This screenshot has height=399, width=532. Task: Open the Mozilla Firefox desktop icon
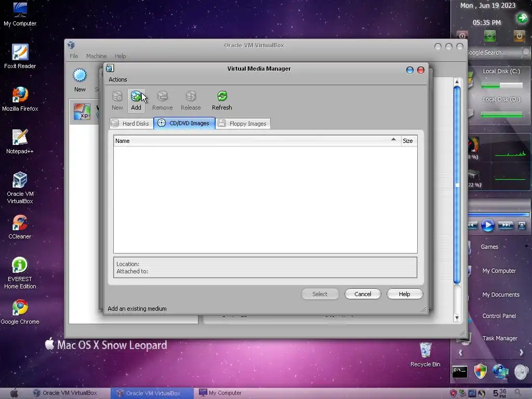tap(20, 99)
